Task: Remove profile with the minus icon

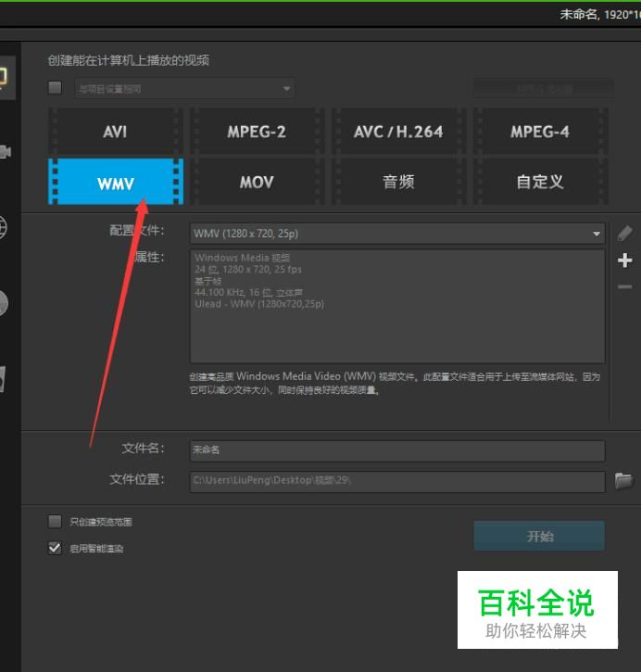Action: point(624,286)
